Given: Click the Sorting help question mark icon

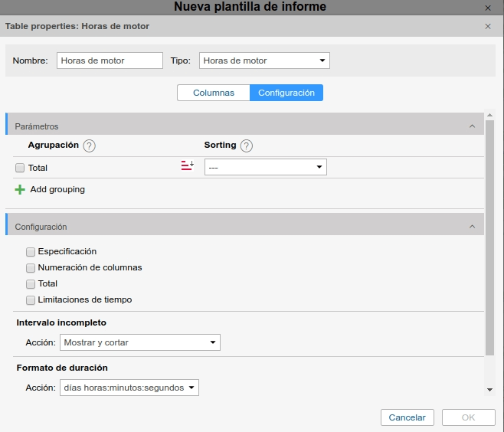Looking at the screenshot, I should coord(246,146).
